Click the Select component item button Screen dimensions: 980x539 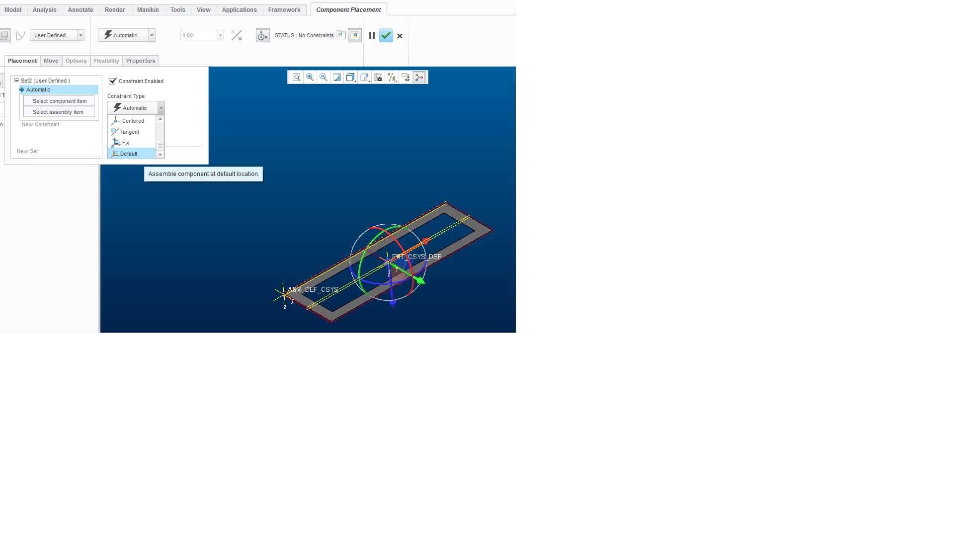[x=59, y=100]
